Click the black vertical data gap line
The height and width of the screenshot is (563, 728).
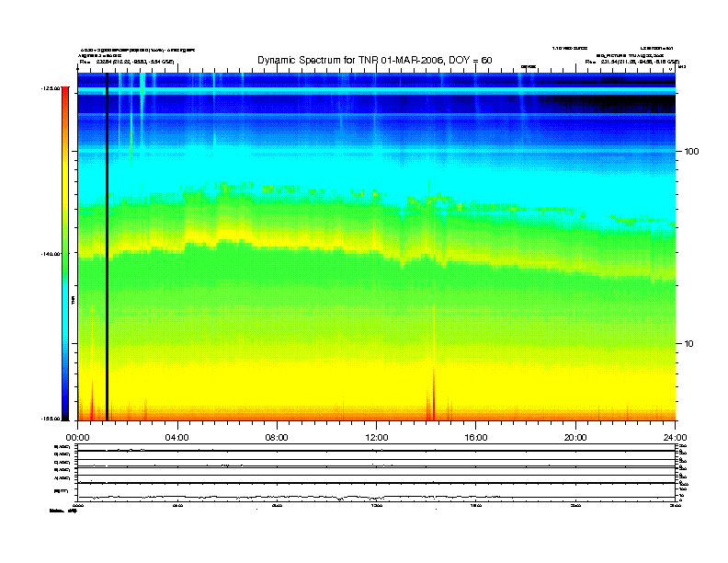(107, 247)
